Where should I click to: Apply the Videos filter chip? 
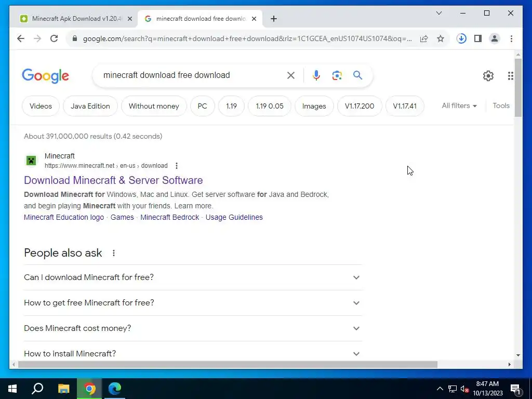[41, 106]
